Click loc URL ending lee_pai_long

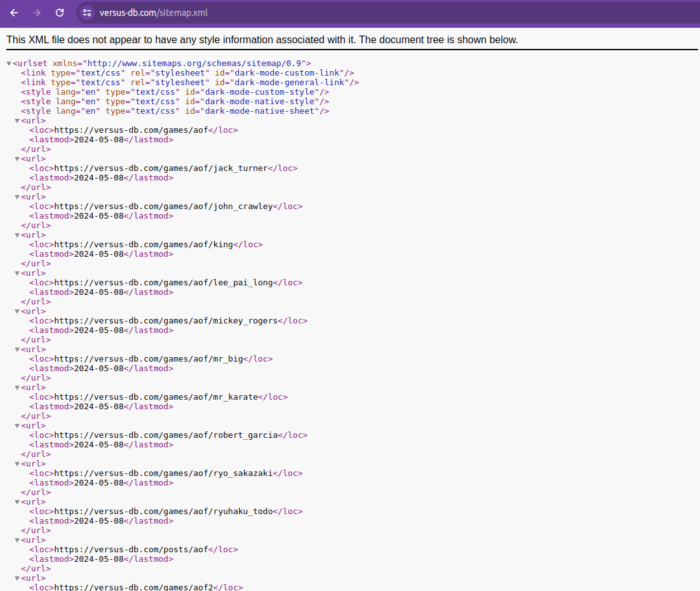[x=163, y=283]
